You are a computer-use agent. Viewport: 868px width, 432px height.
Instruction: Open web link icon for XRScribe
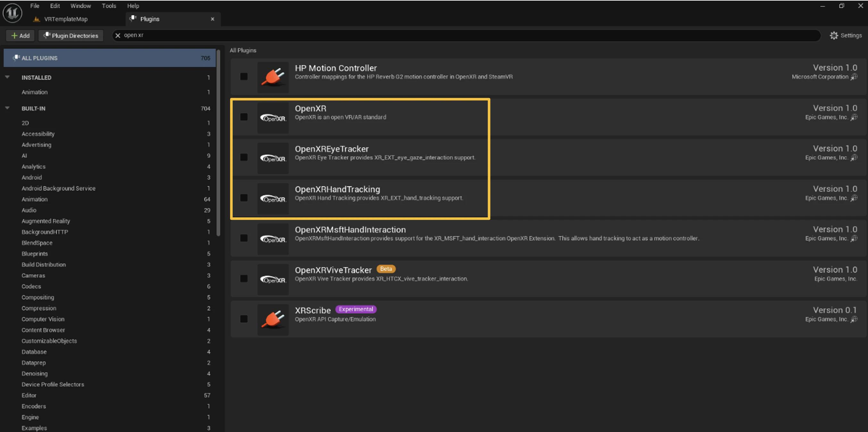854,320
